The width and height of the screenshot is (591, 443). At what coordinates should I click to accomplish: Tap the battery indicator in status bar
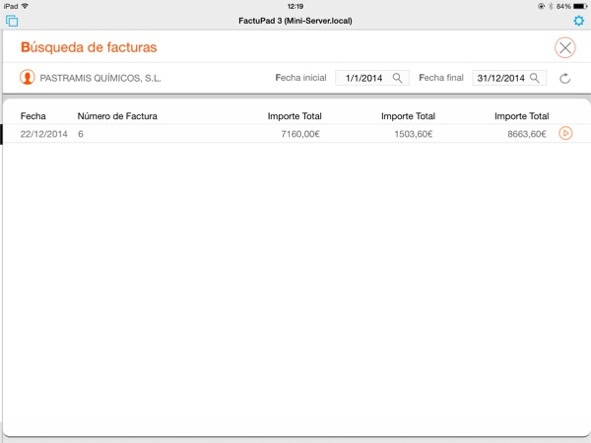(580, 6)
